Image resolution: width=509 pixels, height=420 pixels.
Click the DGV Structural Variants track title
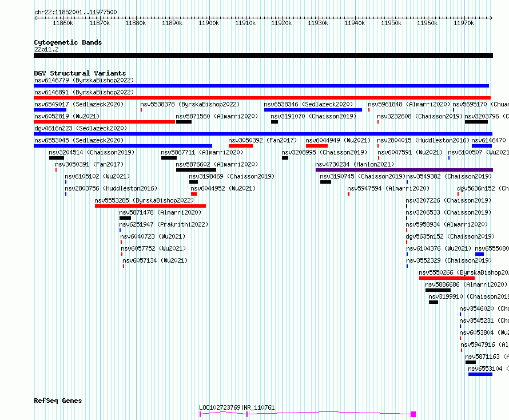pyautogui.click(x=80, y=73)
